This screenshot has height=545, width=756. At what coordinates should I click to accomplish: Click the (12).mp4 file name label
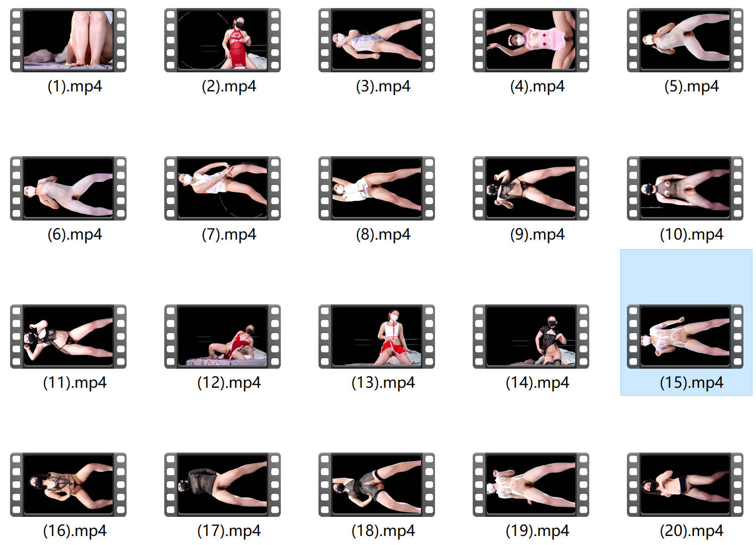pyautogui.click(x=229, y=383)
